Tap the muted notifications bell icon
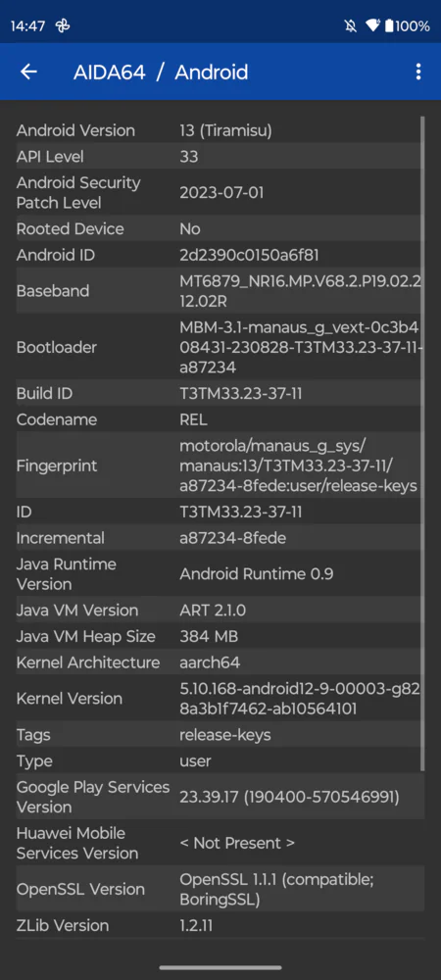 click(x=350, y=26)
